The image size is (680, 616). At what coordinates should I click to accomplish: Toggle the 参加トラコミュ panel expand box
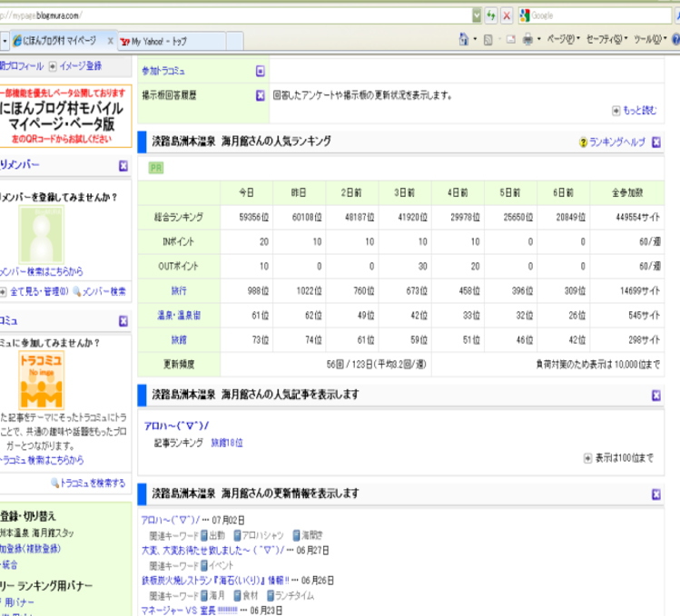coord(260,70)
